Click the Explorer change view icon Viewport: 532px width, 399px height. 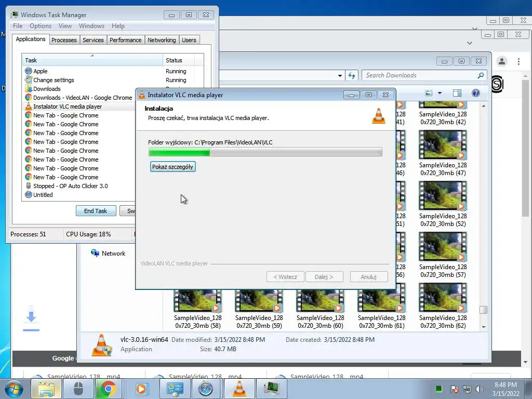click(429, 93)
